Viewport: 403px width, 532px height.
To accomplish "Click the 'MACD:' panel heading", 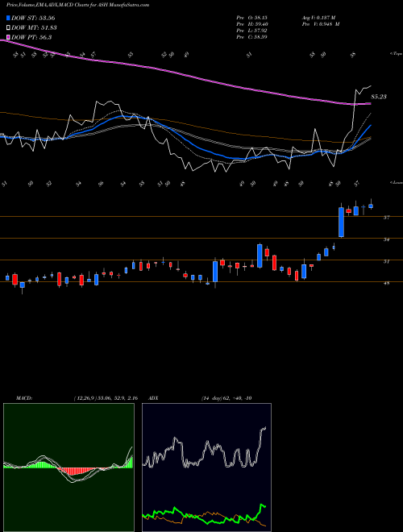I will click(x=23, y=398).
